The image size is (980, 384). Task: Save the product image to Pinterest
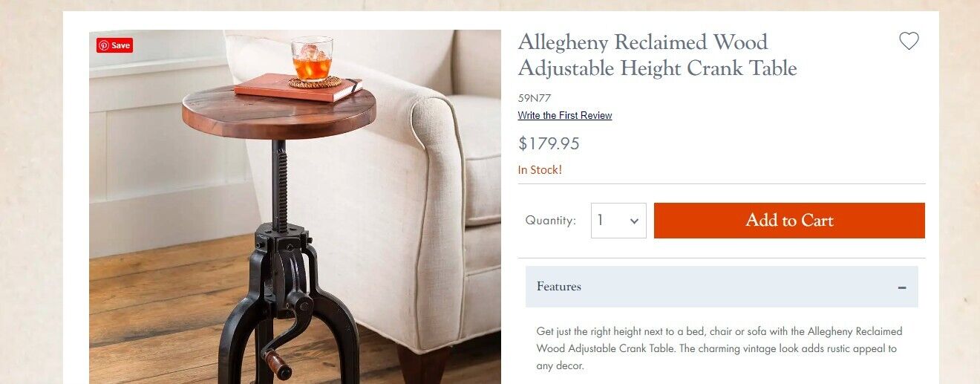pyautogui.click(x=114, y=45)
